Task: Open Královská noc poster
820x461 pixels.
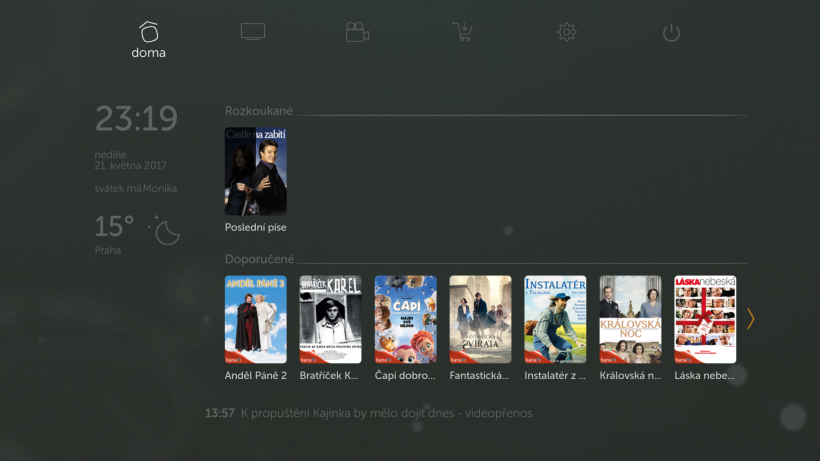Action: click(630, 319)
